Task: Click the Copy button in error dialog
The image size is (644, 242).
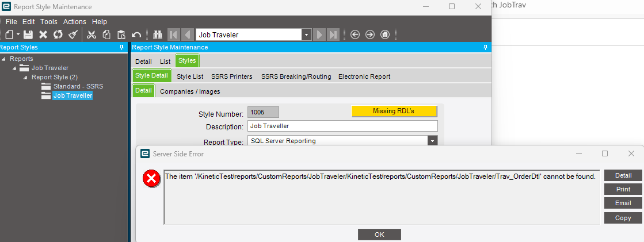Action: tap(623, 218)
